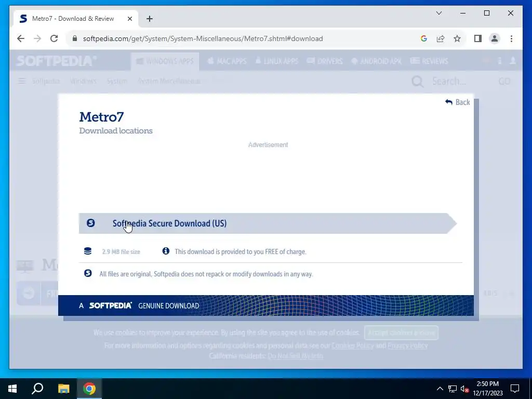The image size is (532, 399).
Task: Click the file size database icon
Action: pos(87,251)
